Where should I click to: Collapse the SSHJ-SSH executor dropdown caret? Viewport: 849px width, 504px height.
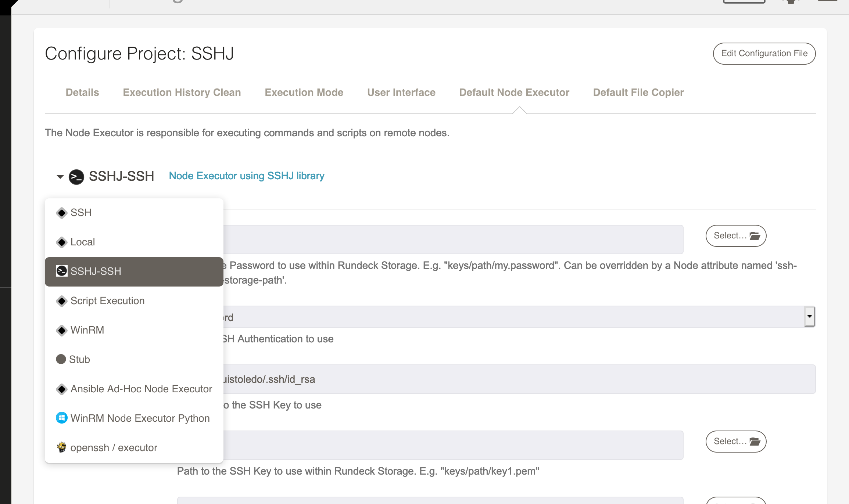60,177
